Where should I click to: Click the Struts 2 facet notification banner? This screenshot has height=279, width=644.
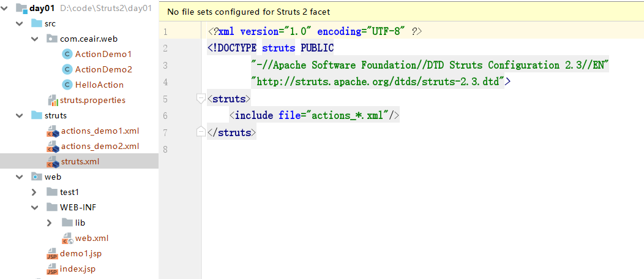tap(401, 12)
